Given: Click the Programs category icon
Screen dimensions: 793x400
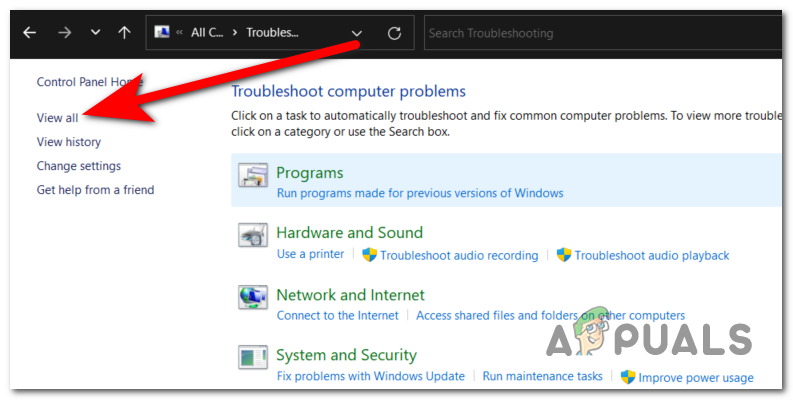Looking at the screenshot, I should [x=252, y=177].
